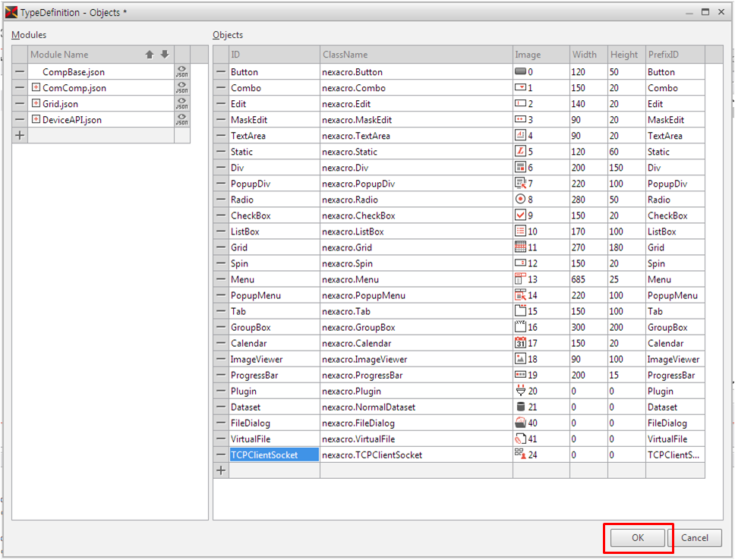Click the Radio component image icon
This screenshot has width=735, height=560.
(x=520, y=200)
